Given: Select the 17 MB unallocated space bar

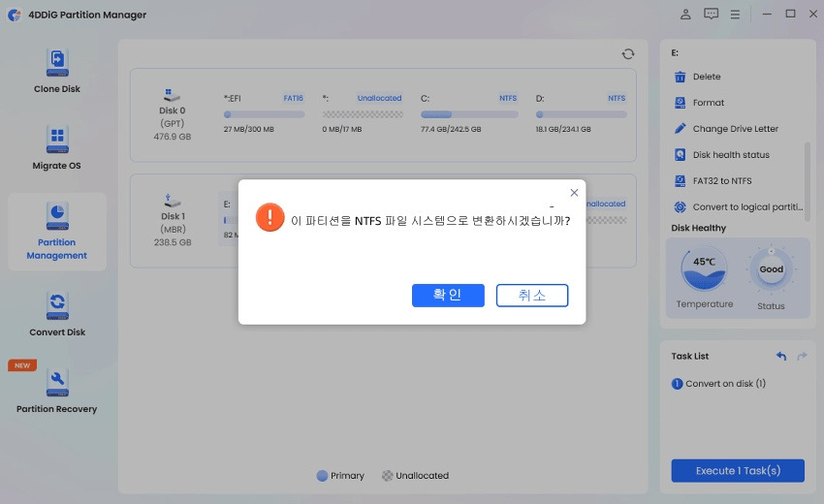Looking at the screenshot, I should (363, 114).
